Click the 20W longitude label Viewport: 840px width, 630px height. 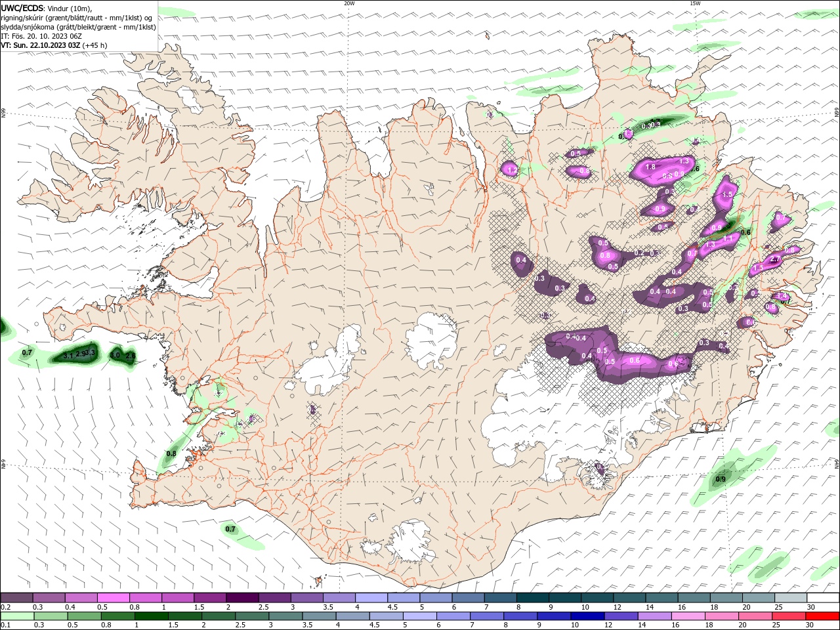click(x=349, y=3)
